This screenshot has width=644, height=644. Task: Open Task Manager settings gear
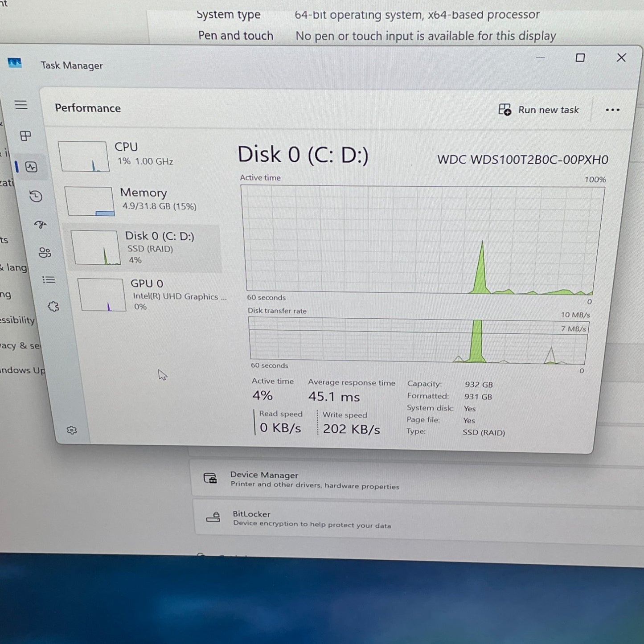click(x=72, y=430)
